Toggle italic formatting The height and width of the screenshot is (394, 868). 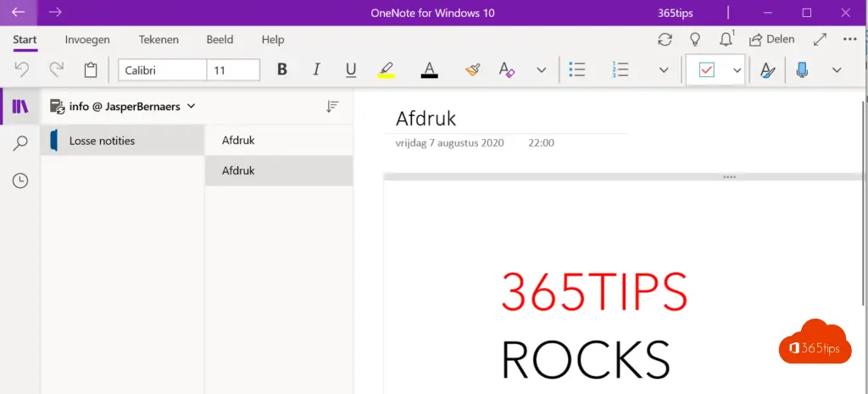[316, 70]
